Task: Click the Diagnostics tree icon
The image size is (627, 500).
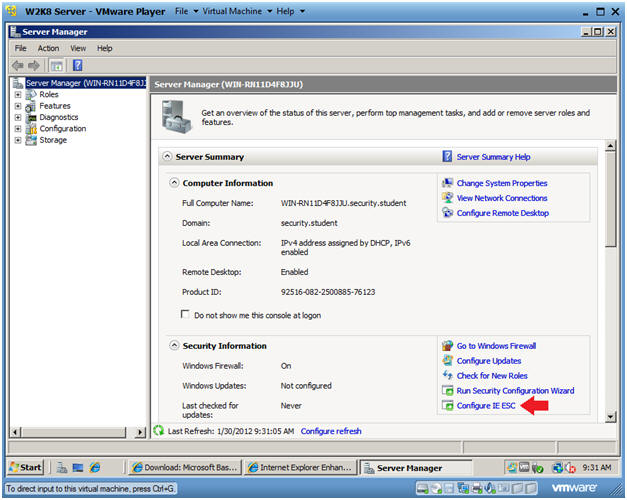Action: click(31, 118)
